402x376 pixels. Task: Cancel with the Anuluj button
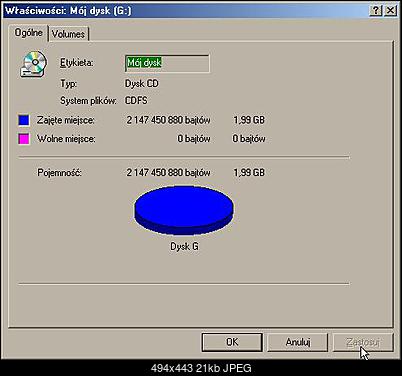click(x=298, y=342)
